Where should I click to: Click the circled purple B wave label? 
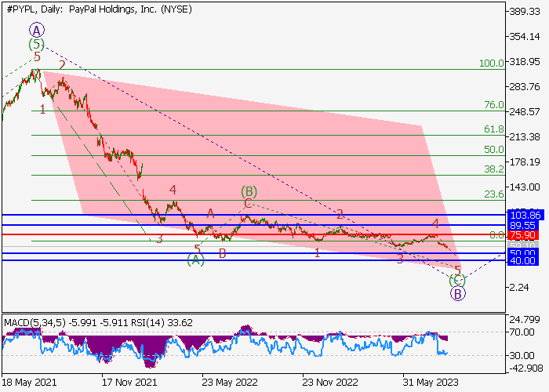point(457,294)
